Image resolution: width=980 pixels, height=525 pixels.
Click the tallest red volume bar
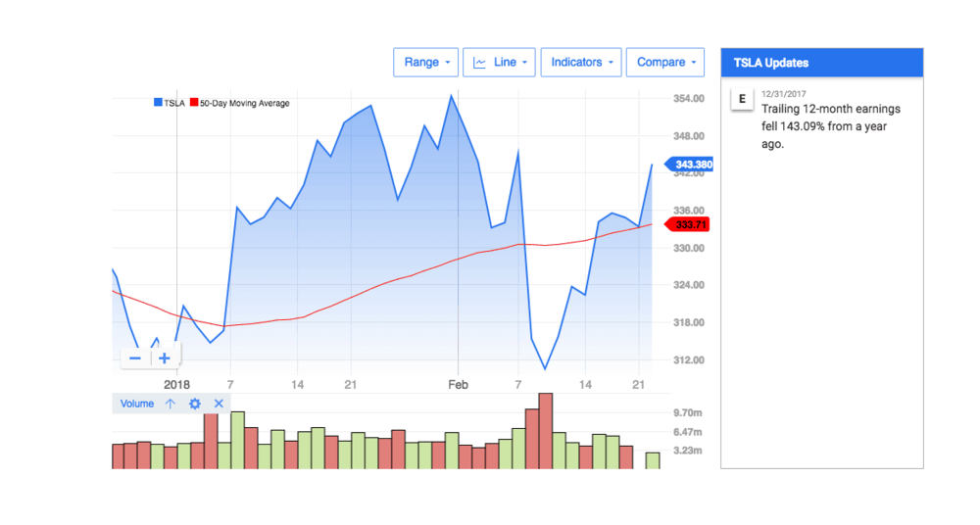[546, 431]
